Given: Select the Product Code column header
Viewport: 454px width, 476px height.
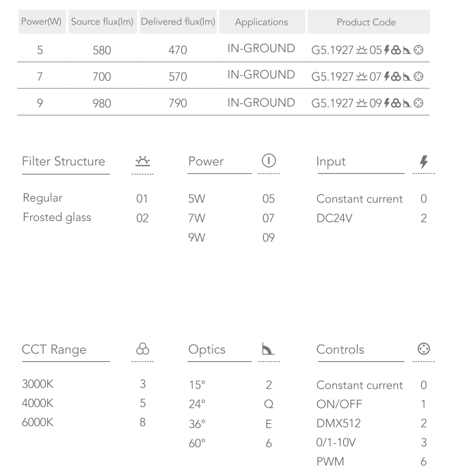Looking at the screenshot, I should click(x=366, y=23).
